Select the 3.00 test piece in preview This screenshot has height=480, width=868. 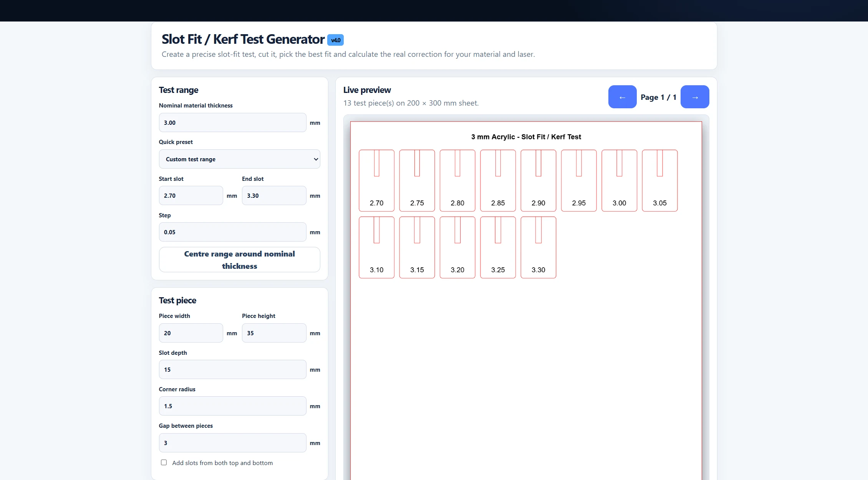619,180
